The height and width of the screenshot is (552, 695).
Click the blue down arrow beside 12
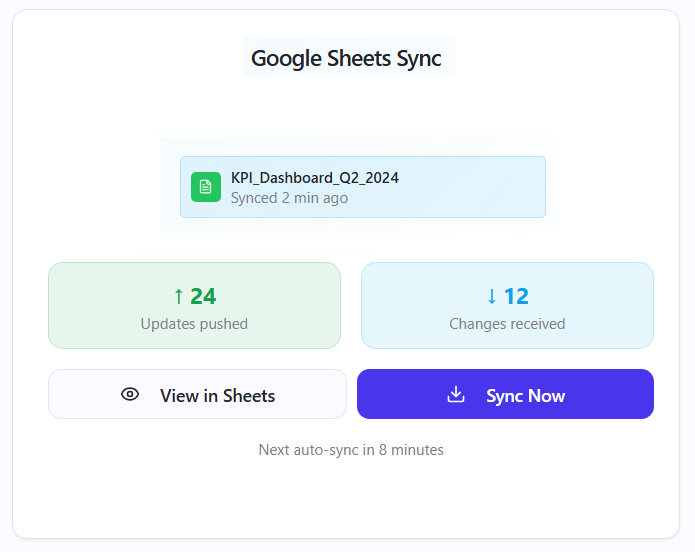tap(492, 296)
